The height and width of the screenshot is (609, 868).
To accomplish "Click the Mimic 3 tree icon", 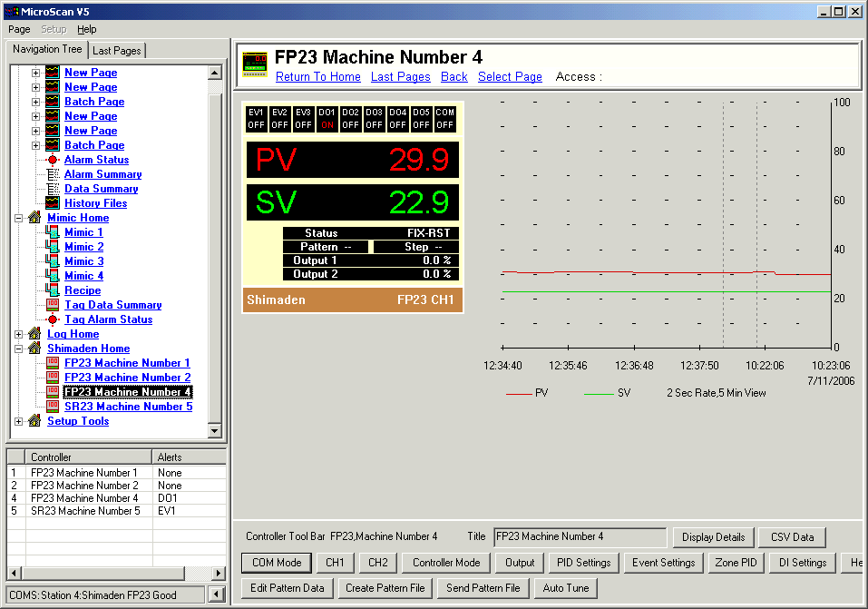I will click(53, 261).
